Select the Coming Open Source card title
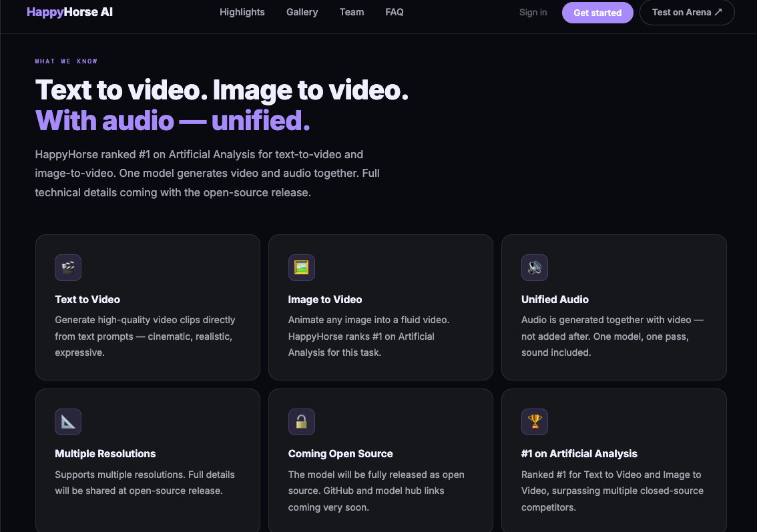This screenshot has width=757, height=532. 340,454
